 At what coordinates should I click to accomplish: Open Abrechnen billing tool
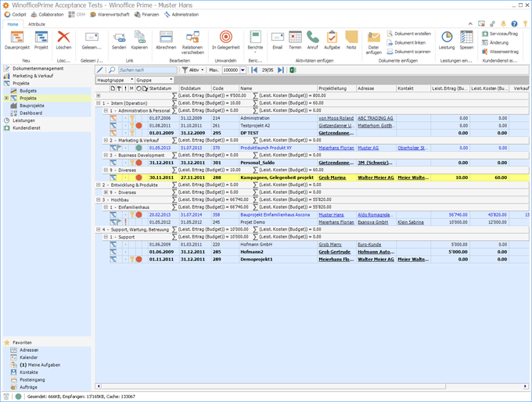[x=166, y=41]
